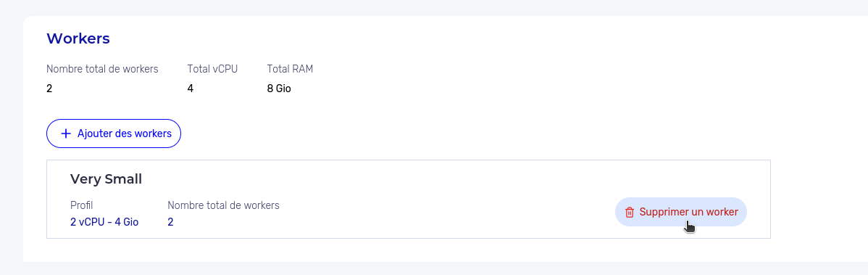Select the blue worker count 2 in card
The image size is (868, 275).
pyautogui.click(x=170, y=222)
